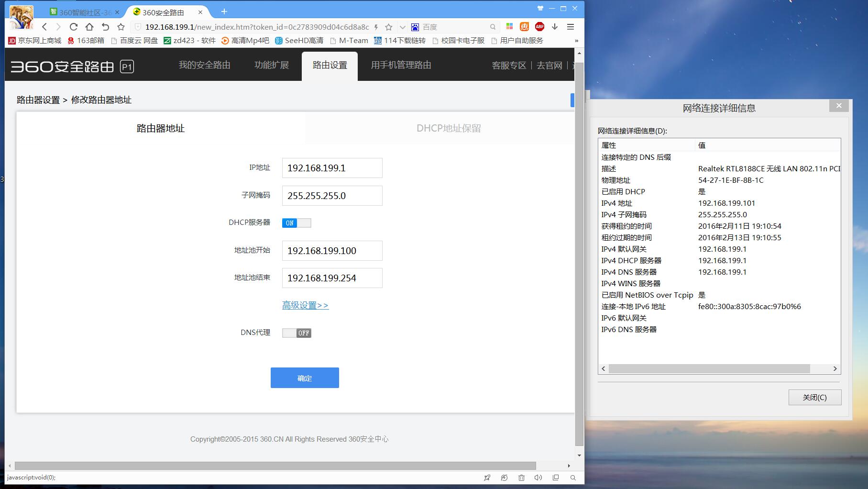Viewport: 868px width, 489px height.
Task: Click the AdBlock Plus extension icon
Action: 539,27
